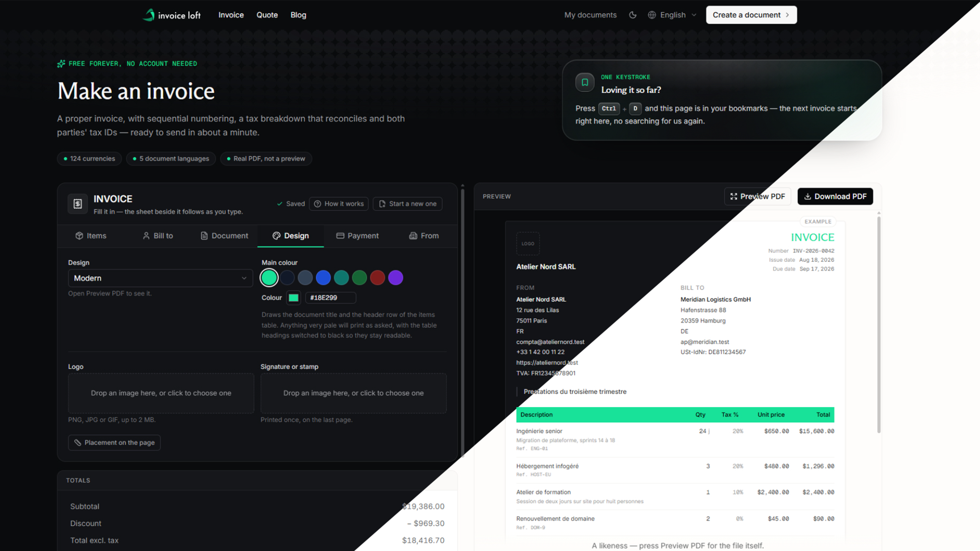Open the Preview PDF fullscreen view

pyautogui.click(x=757, y=196)
